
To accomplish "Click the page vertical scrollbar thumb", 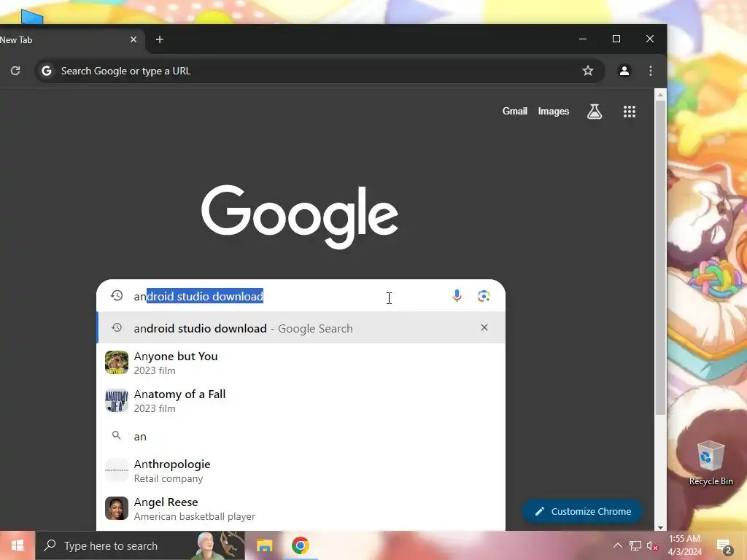I will tap(660, 257).
